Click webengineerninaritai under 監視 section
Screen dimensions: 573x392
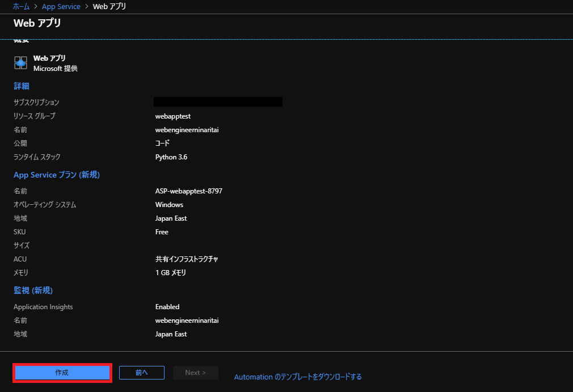(187, 321)
